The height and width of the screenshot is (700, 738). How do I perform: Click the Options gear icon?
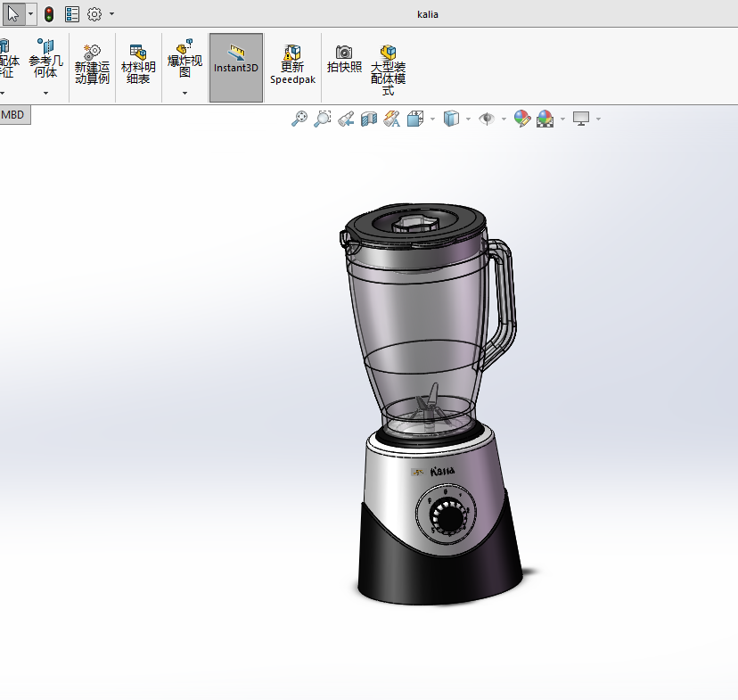point(94,14)
